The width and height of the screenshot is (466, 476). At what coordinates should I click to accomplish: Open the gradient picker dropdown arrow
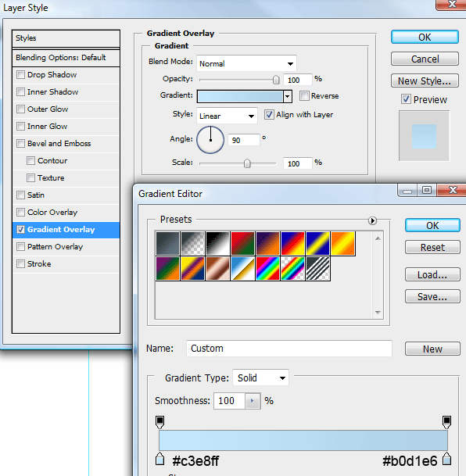[x=288, y=97]
